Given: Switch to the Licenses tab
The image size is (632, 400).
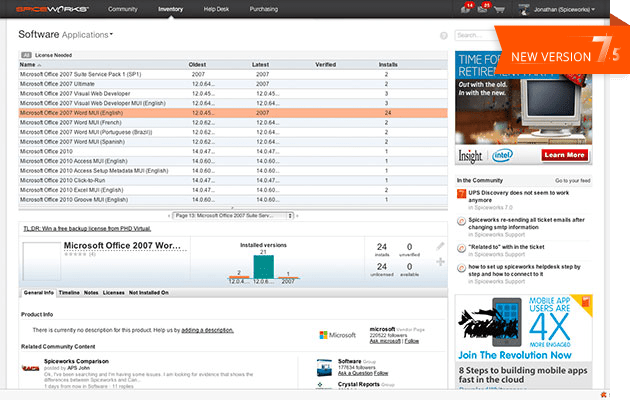Looking at the screenshot, I should (x=114, y=293).
